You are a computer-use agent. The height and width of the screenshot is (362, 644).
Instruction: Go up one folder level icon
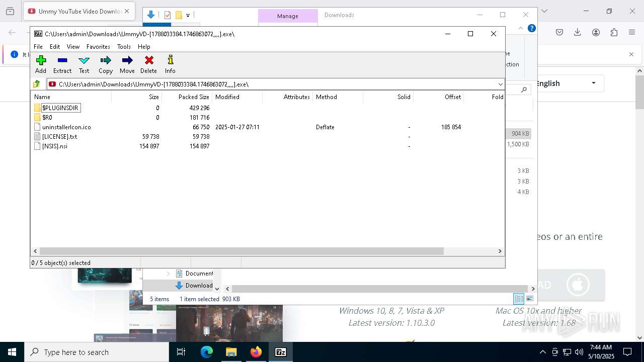(37, 84)
